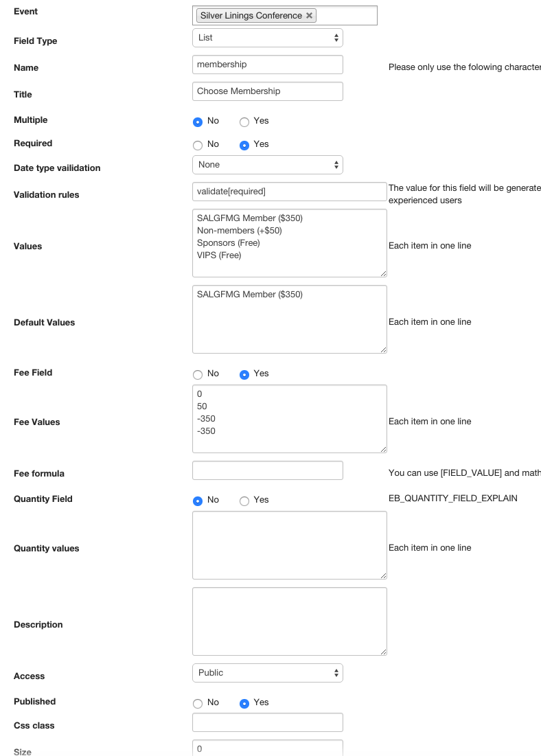Open the Field Type dropdown
541x756 pixels.
267,38
